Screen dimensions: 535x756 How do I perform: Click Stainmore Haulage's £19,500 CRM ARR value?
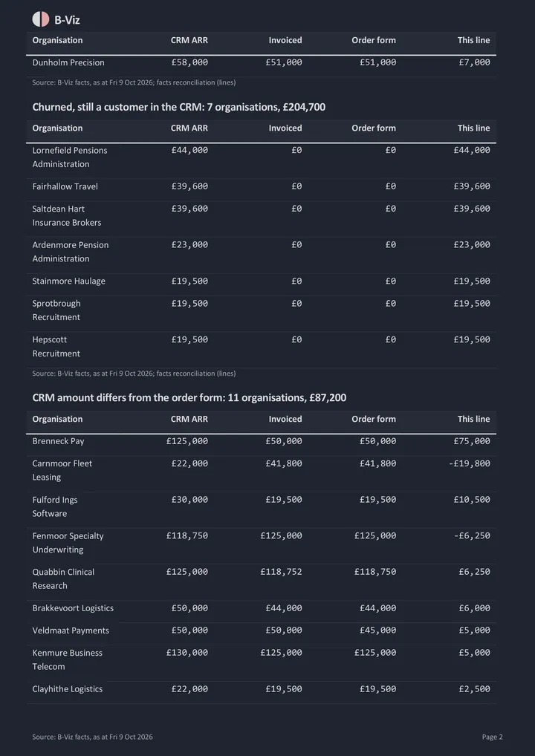click(x=189, y=281)
